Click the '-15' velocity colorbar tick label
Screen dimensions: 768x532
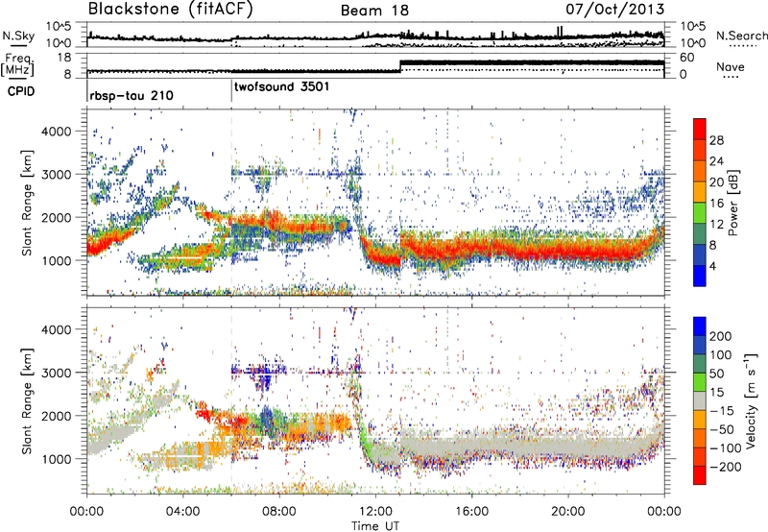pyautogui.click(x=722, y=411)
